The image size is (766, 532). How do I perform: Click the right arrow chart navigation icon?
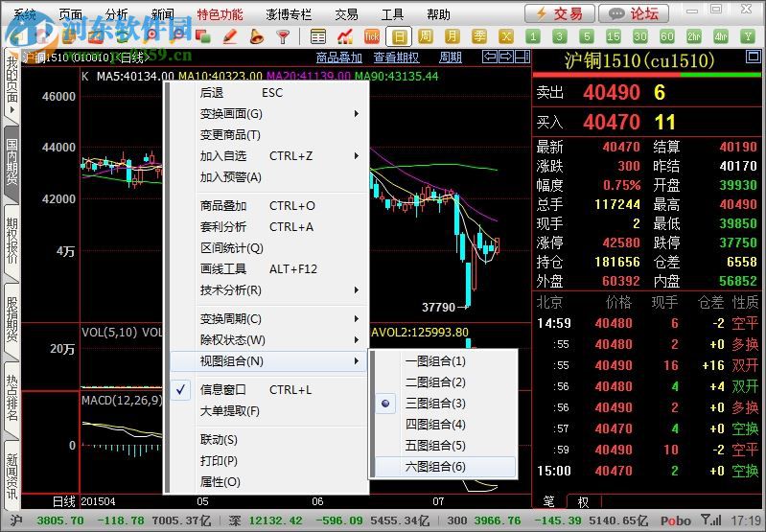click(506, 58)
